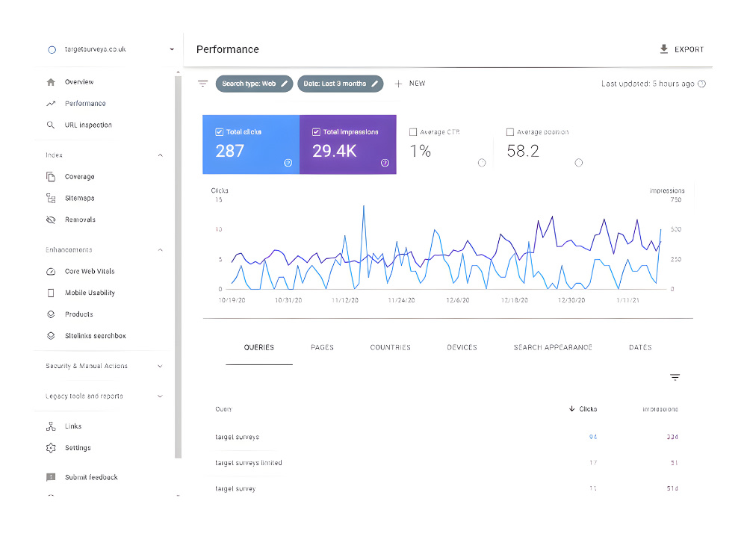This screenshot has width=747, height=560.
Task: Sort by Clicks column arrow
Action: (x=571, y=408)
